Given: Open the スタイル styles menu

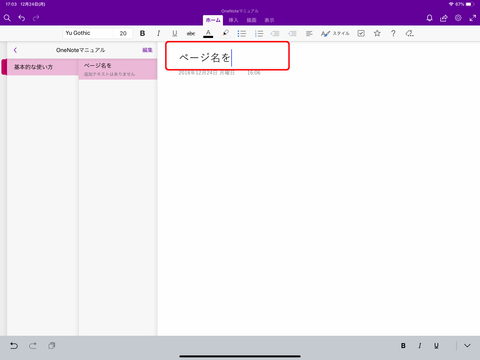Looking at the screenshot, I should pos(335,33).
